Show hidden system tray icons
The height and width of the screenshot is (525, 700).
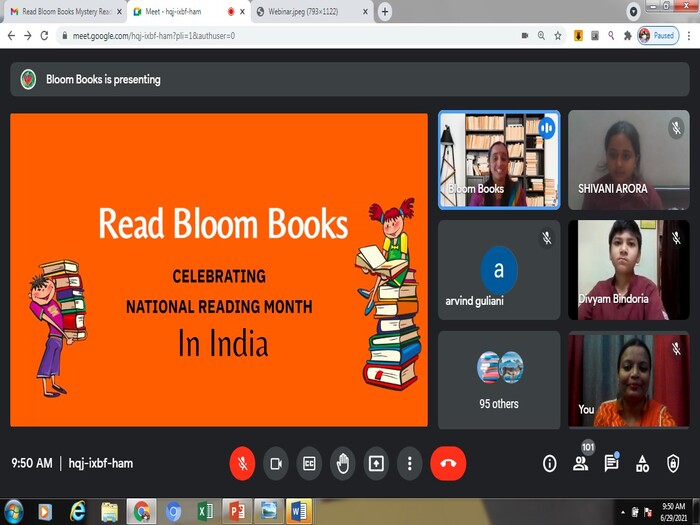623,512
